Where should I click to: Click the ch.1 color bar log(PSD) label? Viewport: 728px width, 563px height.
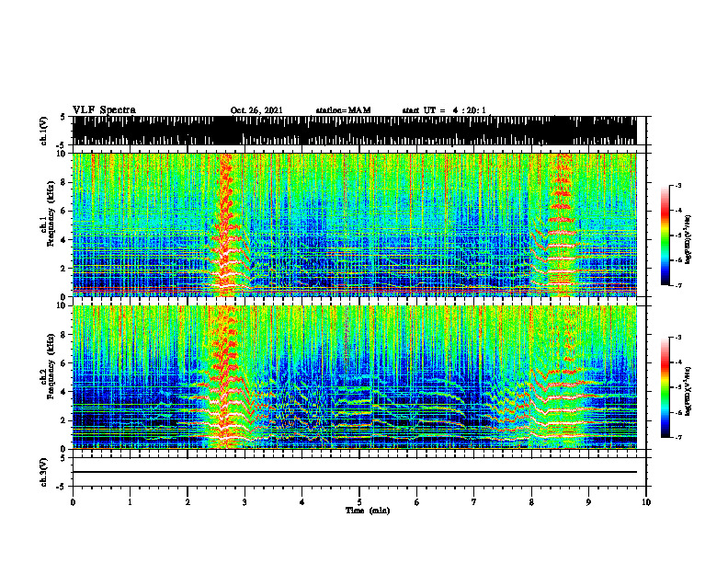pos(688,240)
